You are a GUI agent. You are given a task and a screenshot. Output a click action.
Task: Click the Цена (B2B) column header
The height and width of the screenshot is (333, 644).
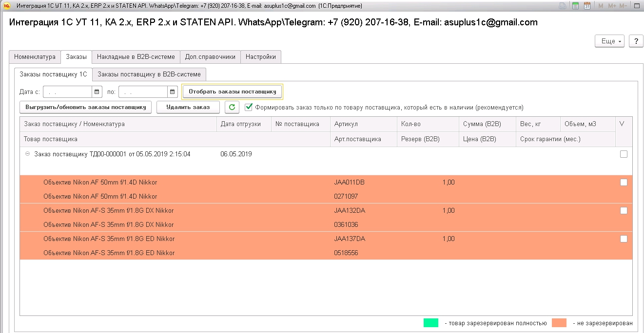(x=488, y=139)
